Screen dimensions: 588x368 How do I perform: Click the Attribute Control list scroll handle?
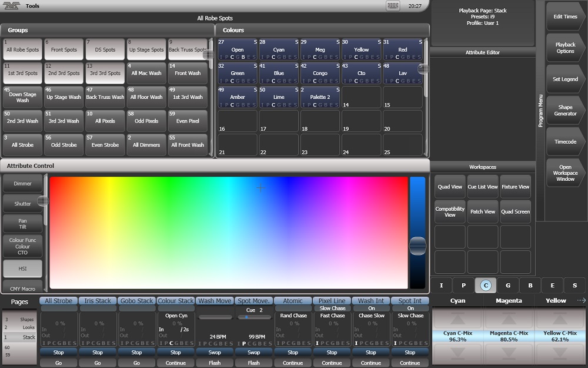click(43, 201)
